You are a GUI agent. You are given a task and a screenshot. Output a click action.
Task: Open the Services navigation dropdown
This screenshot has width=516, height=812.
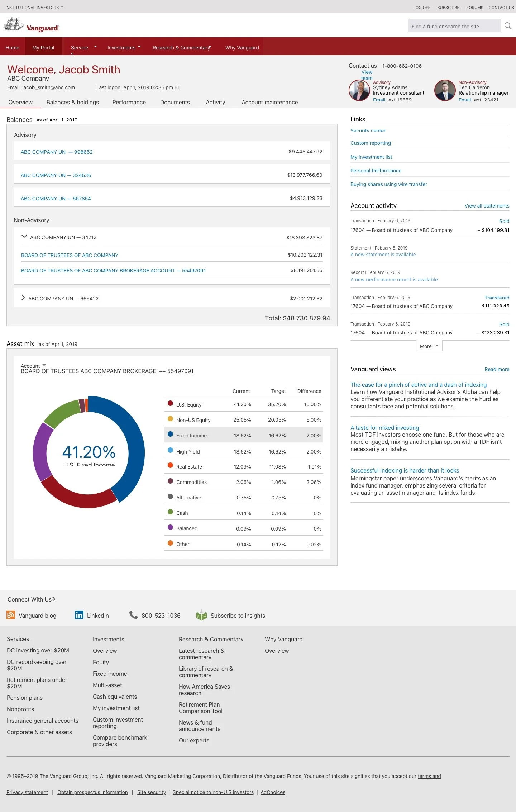tap(83, 47)
